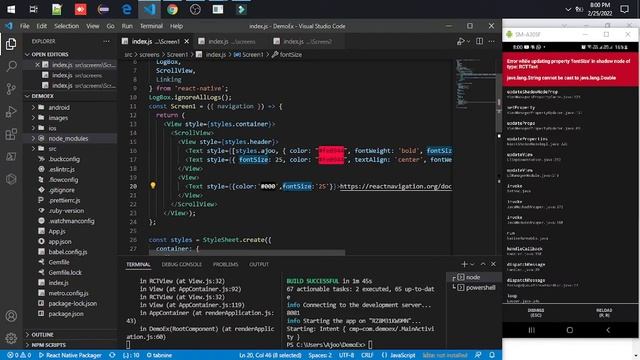Open Google Chrome from the taskbar
Viewport: 640px width, 360px height.
(x=172, y=9)
